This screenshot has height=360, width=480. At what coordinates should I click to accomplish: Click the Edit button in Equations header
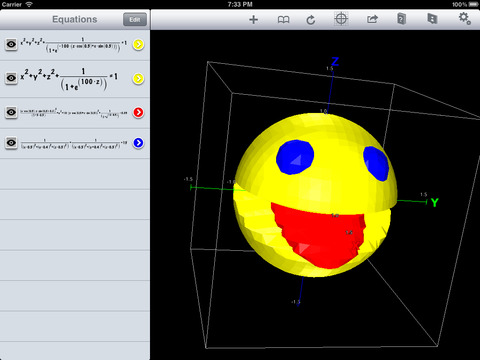pos(135,20)
